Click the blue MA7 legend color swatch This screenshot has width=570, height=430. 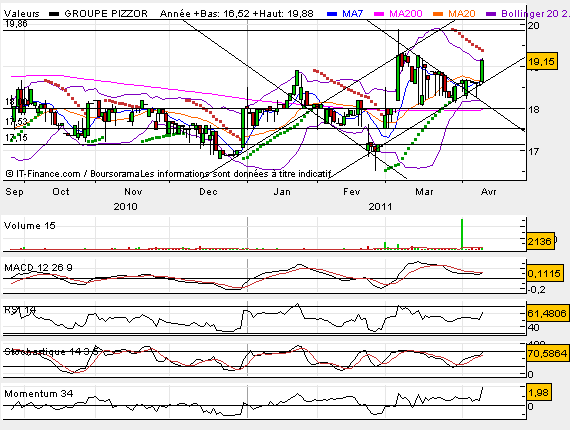332,14
